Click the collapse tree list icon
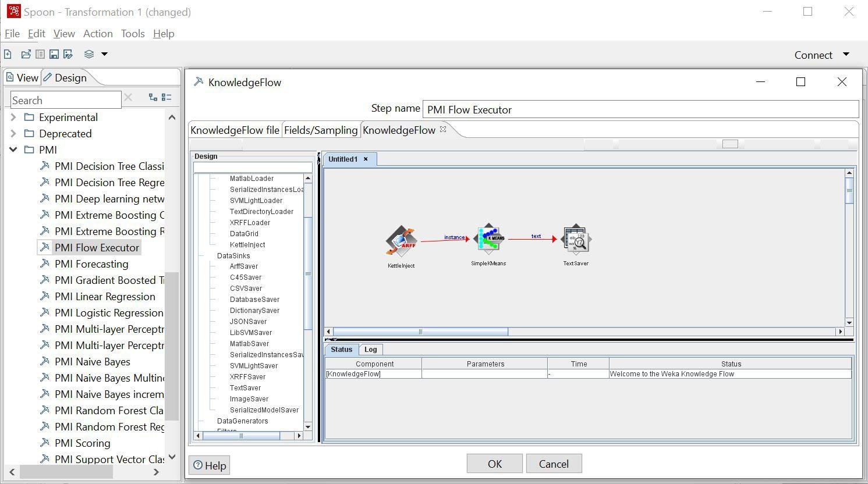The height and width of the screenshot is (484, 868). pyautogui.click(x=166, y=97)
